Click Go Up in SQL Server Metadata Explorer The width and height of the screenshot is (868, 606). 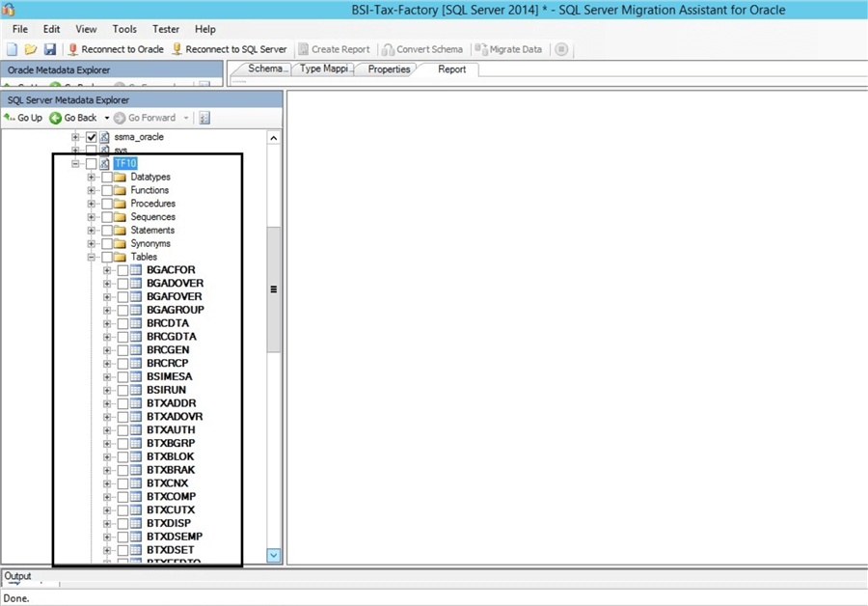[23, 117]
